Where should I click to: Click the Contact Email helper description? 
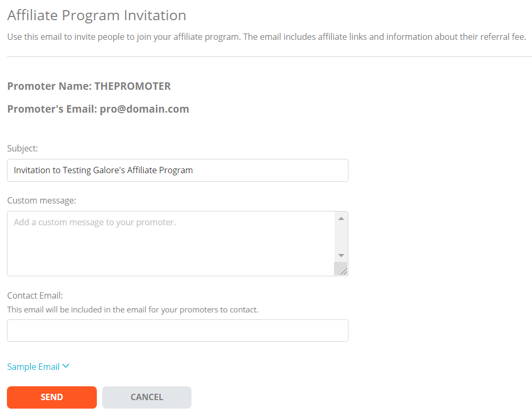point(132,310)
